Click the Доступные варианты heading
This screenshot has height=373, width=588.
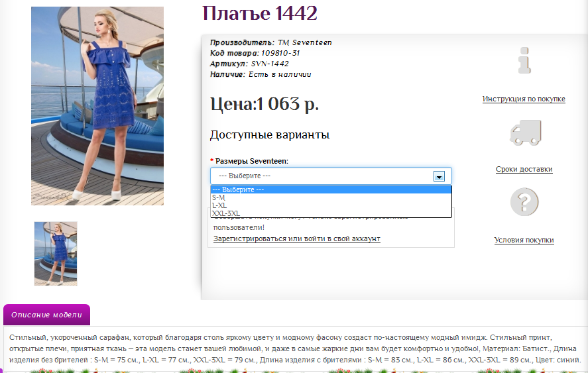(x=270, y=134)
